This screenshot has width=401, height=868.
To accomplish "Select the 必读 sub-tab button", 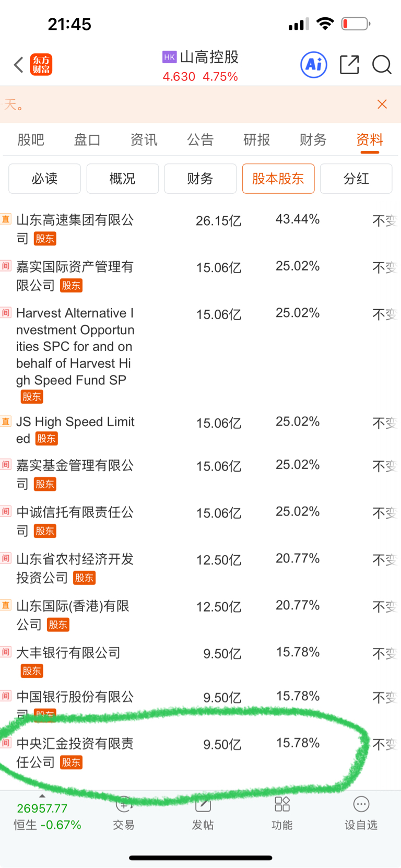I will 45,179.
